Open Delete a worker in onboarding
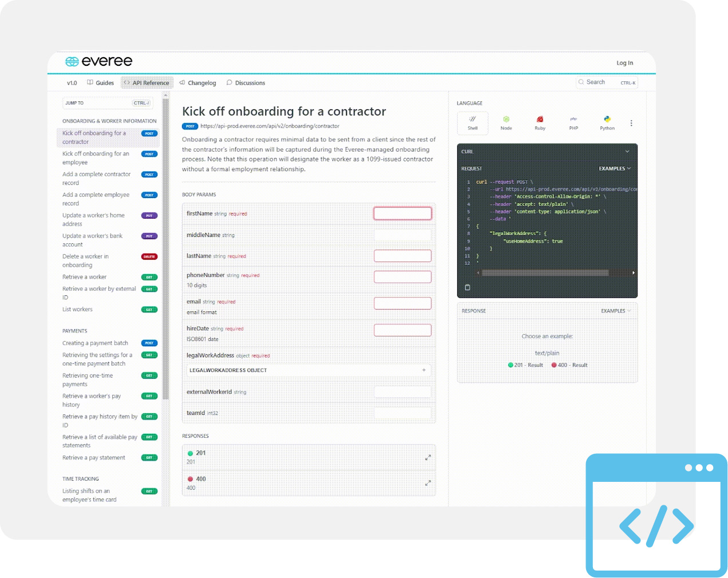728x578 pixels. (x=109, y=261)
